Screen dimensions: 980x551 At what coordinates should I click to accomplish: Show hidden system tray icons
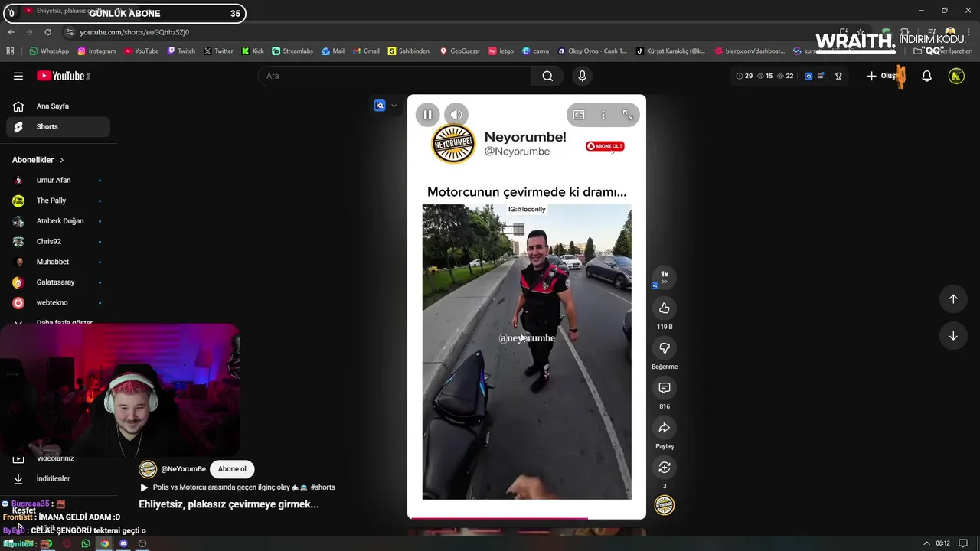pyautogui.click(x=926, y=544)
